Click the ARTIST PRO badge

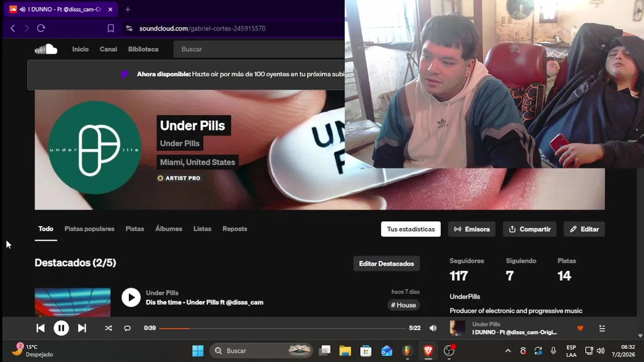[x=179, y=178]
